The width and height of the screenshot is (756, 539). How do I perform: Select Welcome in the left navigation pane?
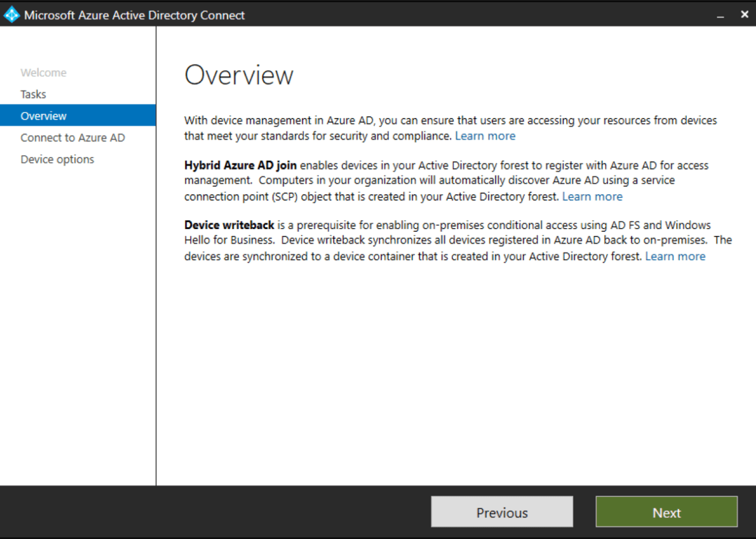[x=43, y=72]
